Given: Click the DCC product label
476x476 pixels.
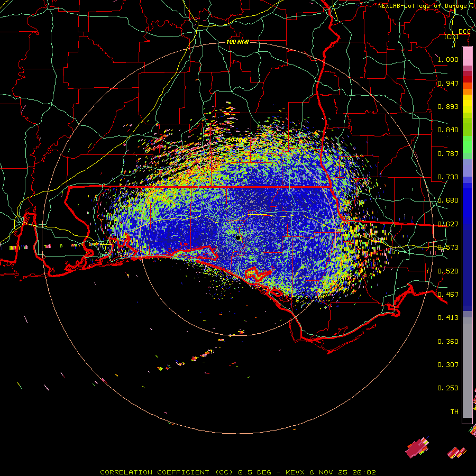Looking at the screenshot, I should pyautogui.click(x=464, y=32).
